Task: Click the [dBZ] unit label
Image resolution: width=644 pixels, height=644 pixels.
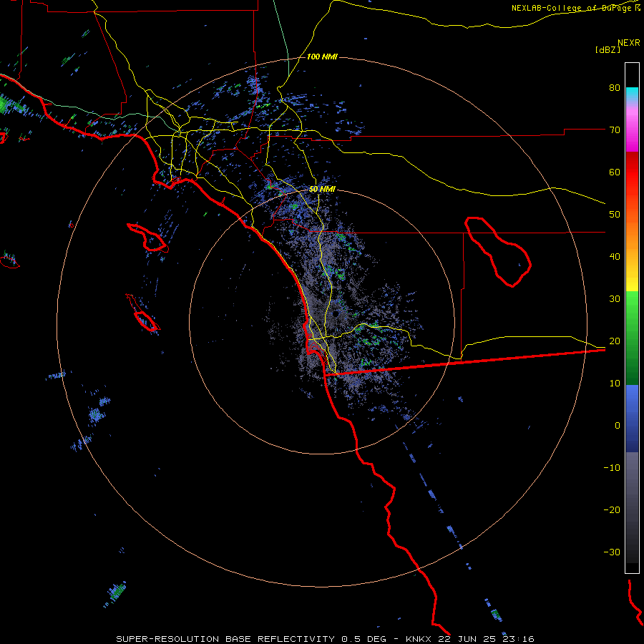Action: click(608, 49)
